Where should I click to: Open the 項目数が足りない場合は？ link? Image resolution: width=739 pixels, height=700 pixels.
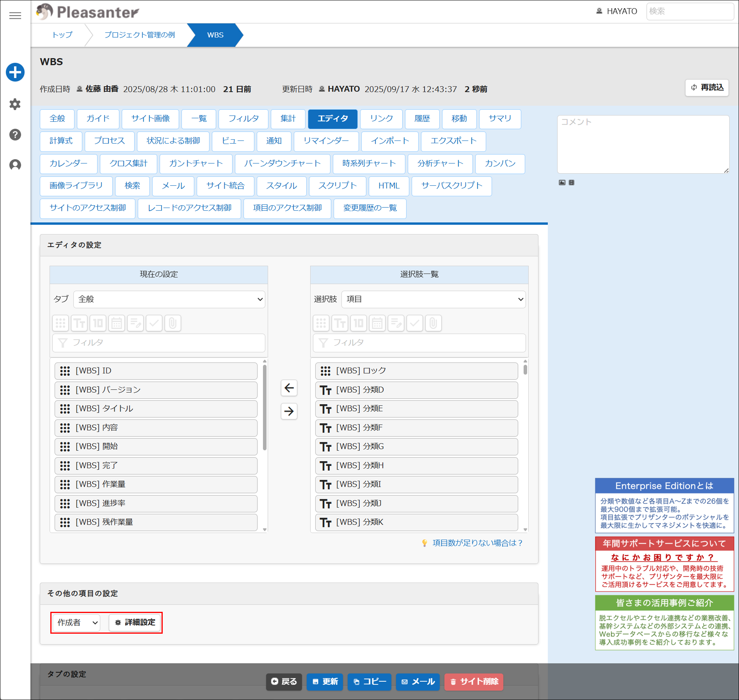point(477,543)
